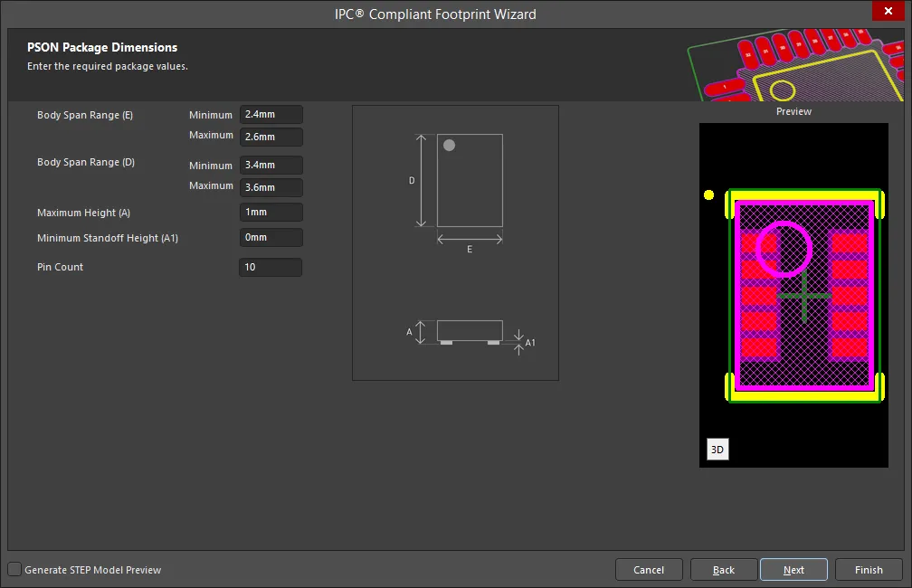Click the 'Pin Count' label

point(60,267)
